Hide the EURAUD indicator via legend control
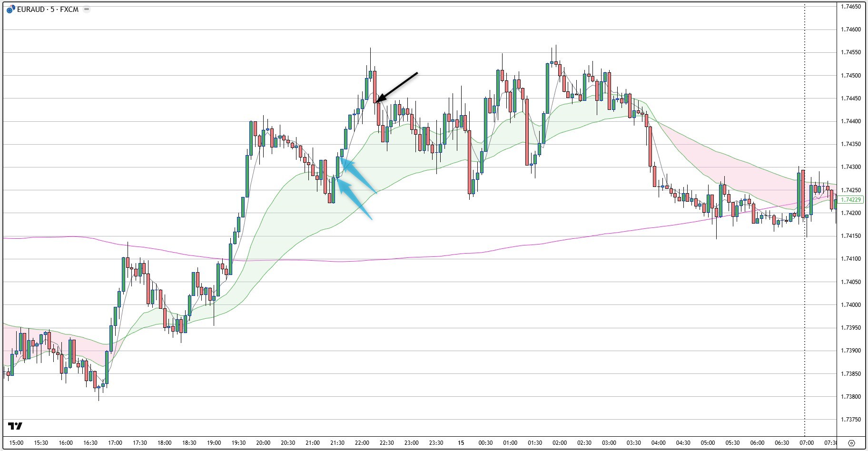The width and height of the screenshot is (868, 451). pos(86,8)
